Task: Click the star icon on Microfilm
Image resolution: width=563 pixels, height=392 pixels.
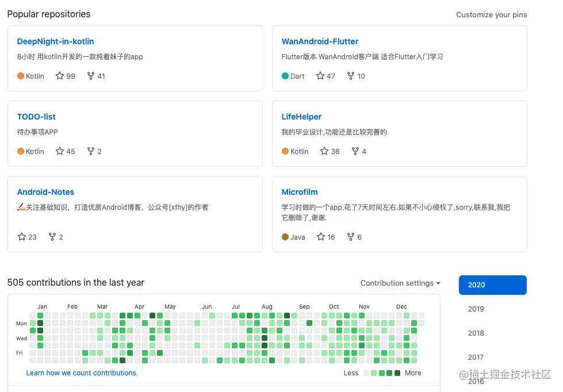Action: 321,237
